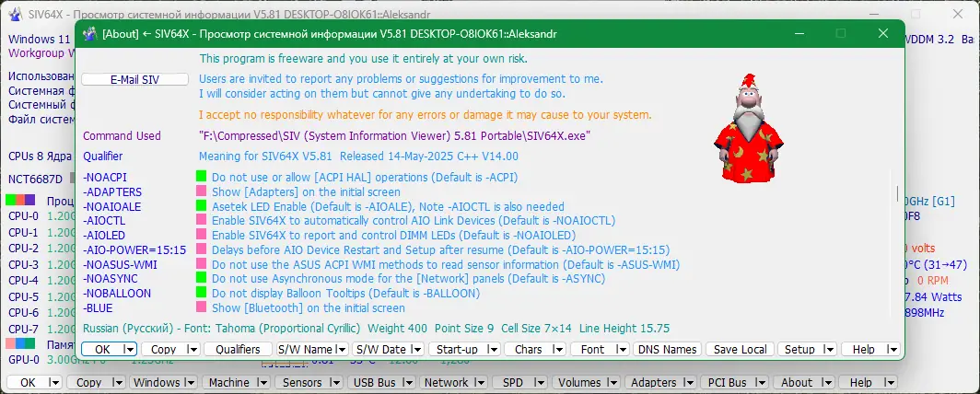Click the pink square beside -ADAPTERS
980x394 pixels.
click(201, 191)
